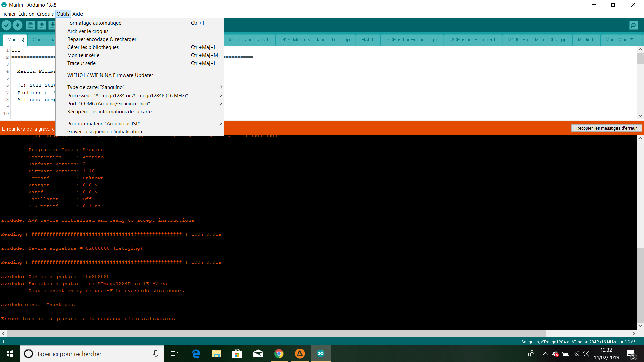Click the Verify sketch checkmark icon
The width and height of the screenshot is (644, 362).
7,25
